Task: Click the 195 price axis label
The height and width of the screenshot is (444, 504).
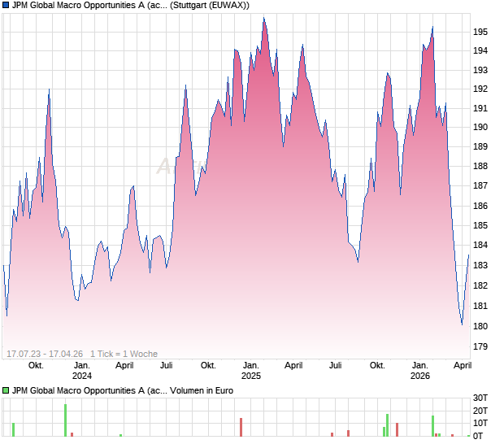Action: tap(481, 32)
